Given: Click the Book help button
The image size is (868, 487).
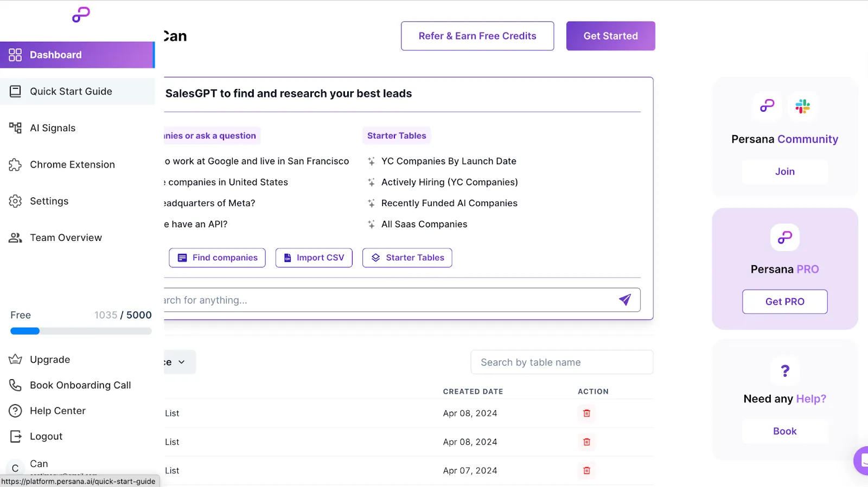Looking at the screenshot, I should (x=785, y=431).
